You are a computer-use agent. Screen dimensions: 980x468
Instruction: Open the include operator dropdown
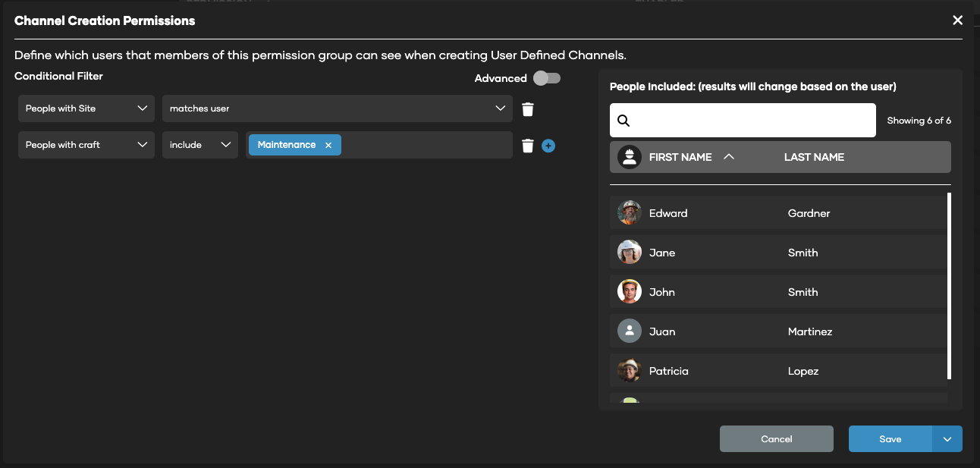200,145
